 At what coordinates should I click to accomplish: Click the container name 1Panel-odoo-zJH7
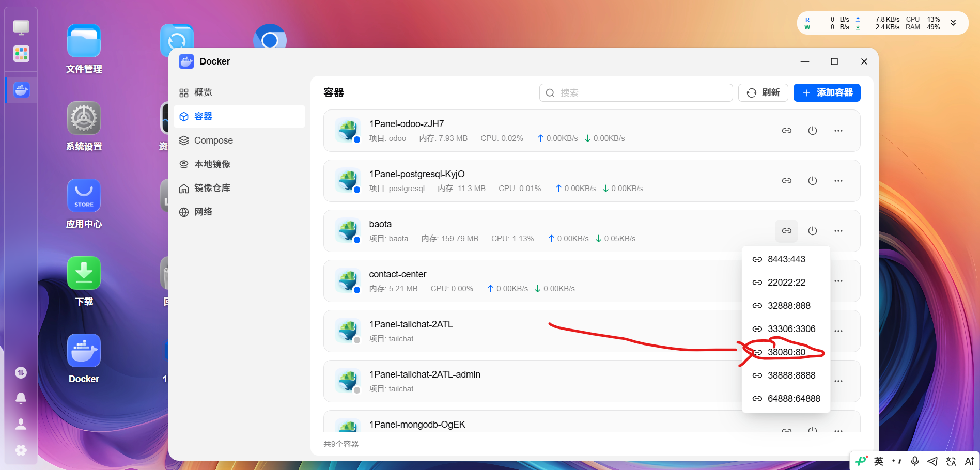407,124
